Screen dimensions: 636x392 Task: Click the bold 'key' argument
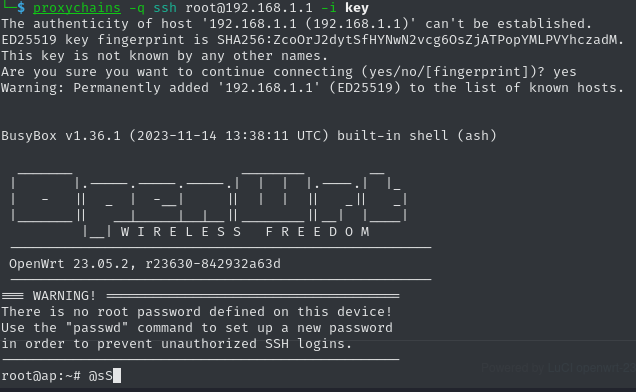[x=357, y=8]
